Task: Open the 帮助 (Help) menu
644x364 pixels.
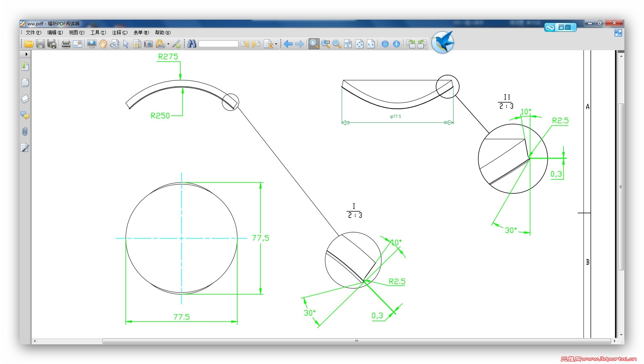Action: (x=163, y=32)
